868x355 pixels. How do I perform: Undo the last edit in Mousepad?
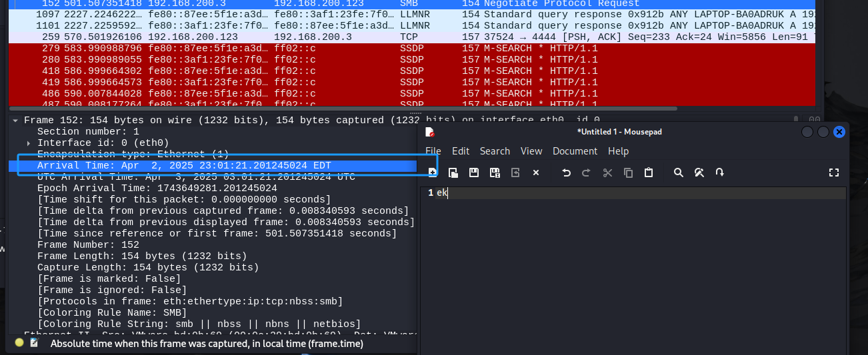pos(566,173)
